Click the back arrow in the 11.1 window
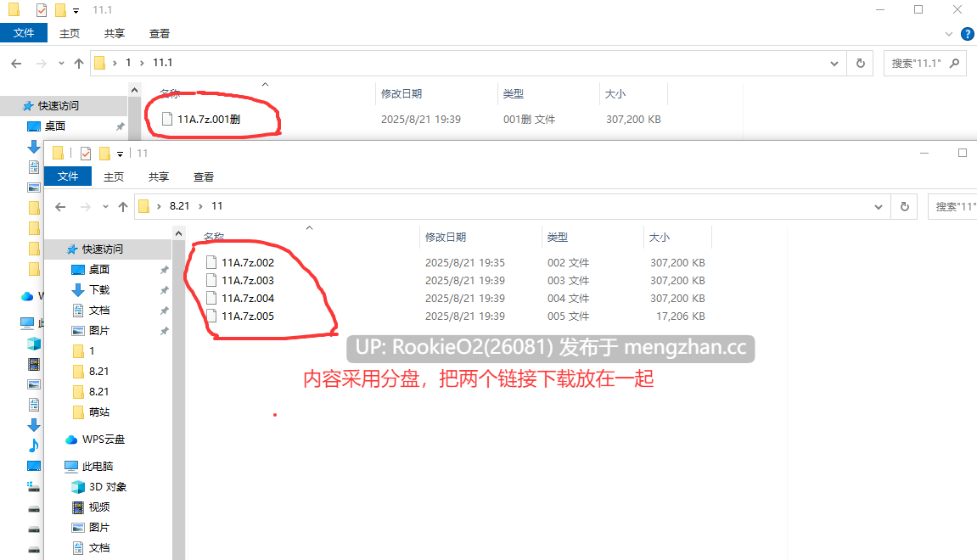The height and width of the screenshot is (560, 977). coord(16,63)
